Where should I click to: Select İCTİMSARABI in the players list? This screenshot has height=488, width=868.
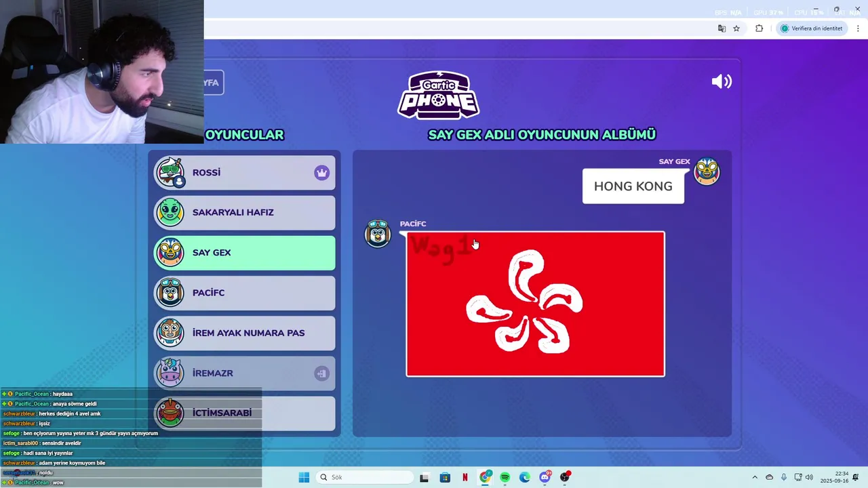(x=245, y=412)
